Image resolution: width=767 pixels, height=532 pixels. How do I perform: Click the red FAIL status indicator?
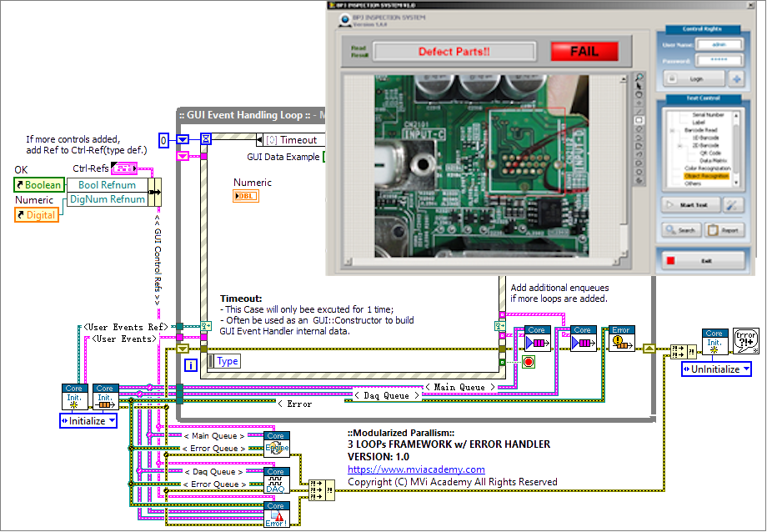[584, 52]
